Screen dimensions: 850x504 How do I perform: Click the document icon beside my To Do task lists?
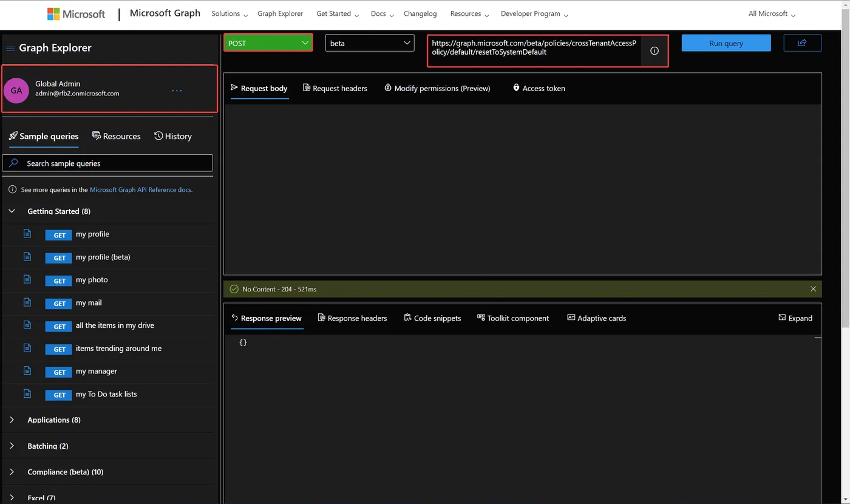tap(27, 393)
